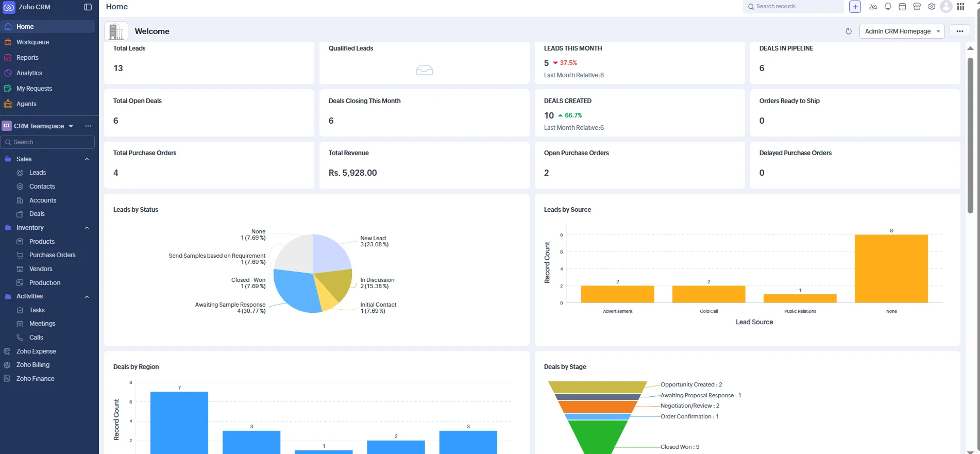Click the user profile avatar
This screenshot has height=454, width=980.
tap(946, 7)
